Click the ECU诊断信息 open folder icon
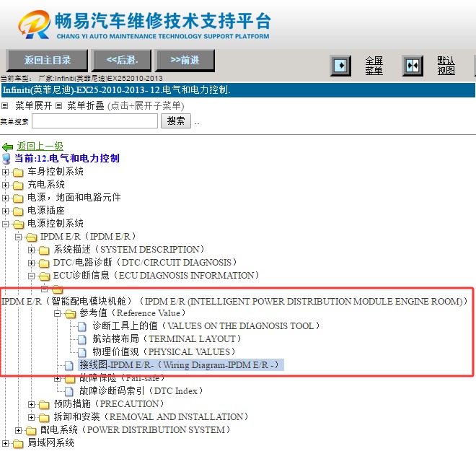 tap(44, 276)
